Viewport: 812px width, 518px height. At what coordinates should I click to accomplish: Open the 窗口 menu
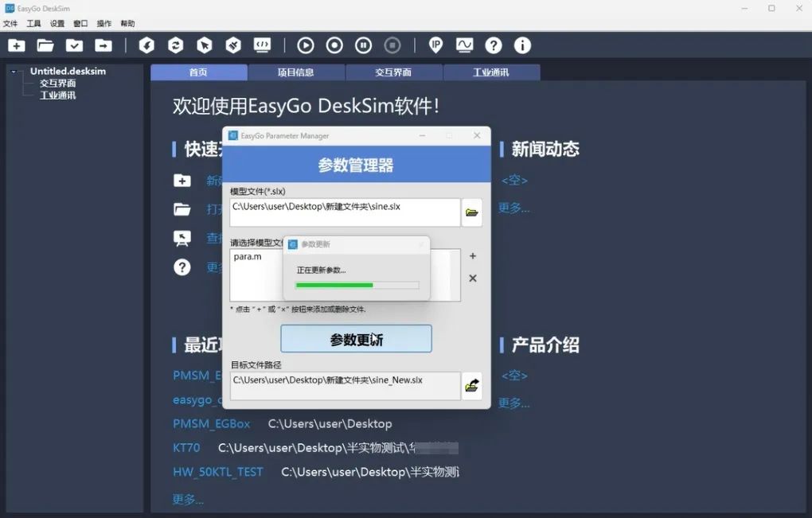tap(80, 23)
